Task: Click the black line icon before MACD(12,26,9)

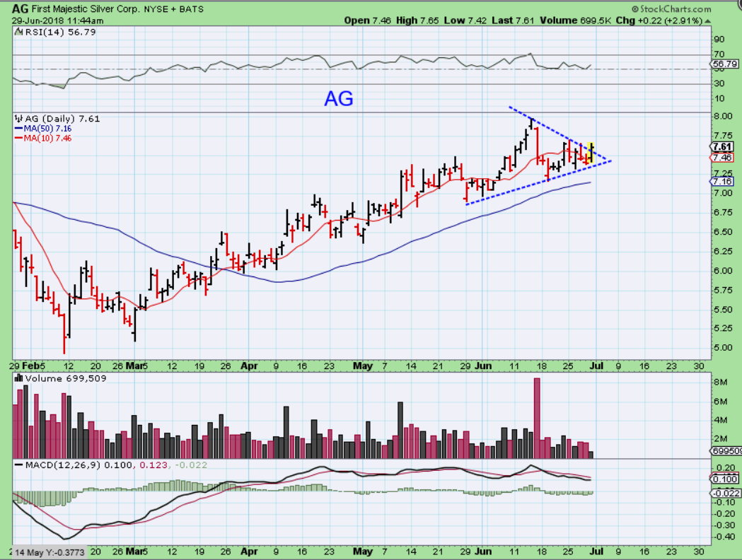Action: pos(19,465)
